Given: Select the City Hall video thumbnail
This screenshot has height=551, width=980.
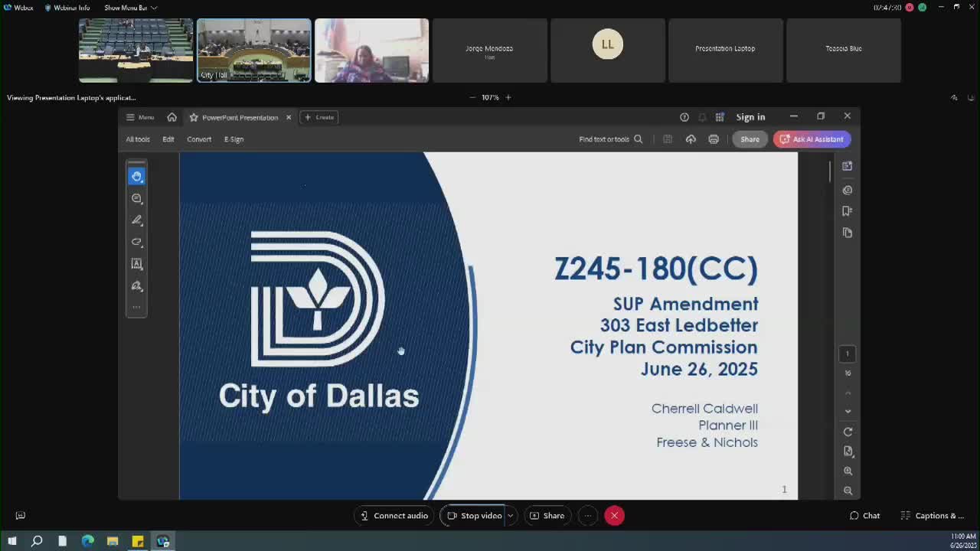Looking at the screenshot, I should click(x=254, y=51).
